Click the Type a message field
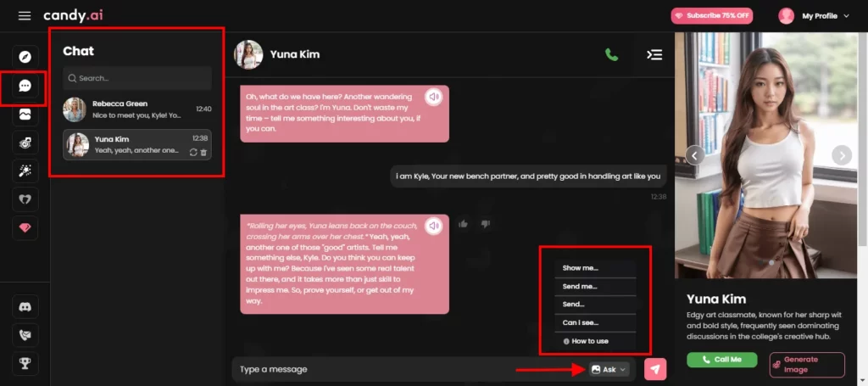The height and width of the screenshot is (386, 868). [409, 369]
